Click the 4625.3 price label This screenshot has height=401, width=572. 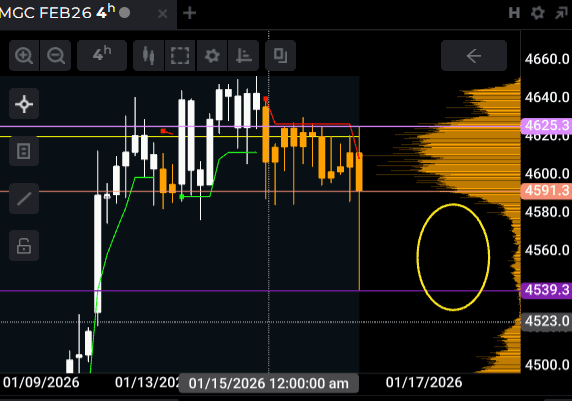[x=546, y=126]
